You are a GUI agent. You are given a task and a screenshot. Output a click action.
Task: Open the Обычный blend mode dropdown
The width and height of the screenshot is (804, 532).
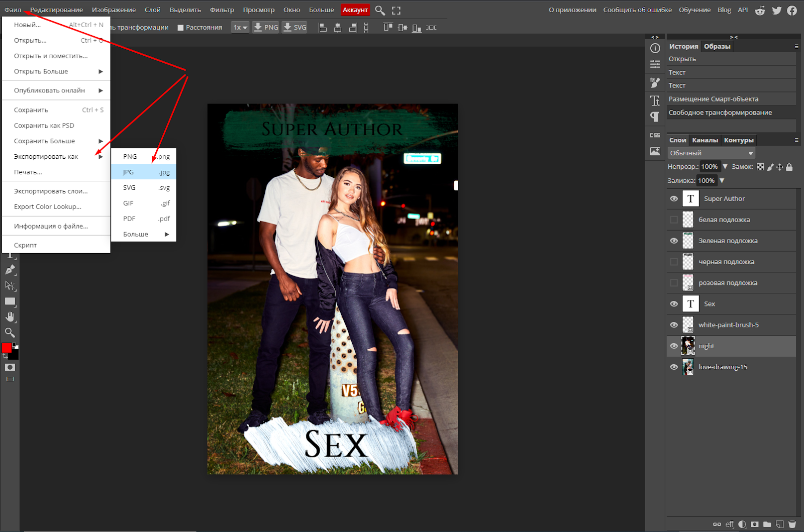[x=711, y=153]
